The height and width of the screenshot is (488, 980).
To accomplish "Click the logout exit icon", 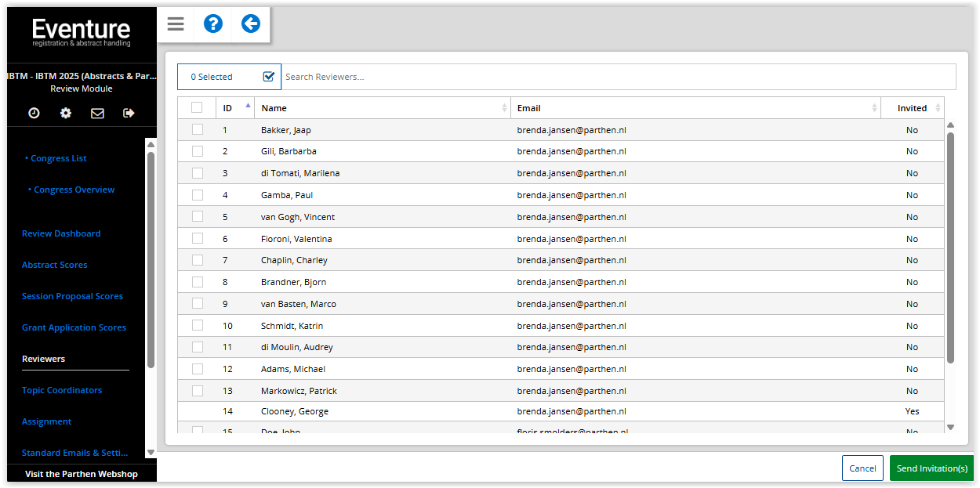I will click(129, 113).
